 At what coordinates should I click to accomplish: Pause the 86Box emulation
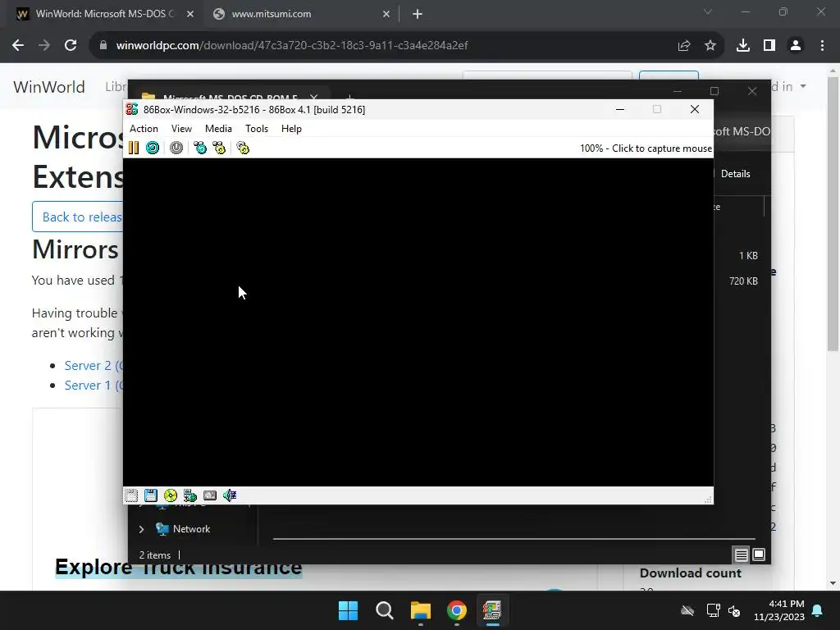(134, 148)
